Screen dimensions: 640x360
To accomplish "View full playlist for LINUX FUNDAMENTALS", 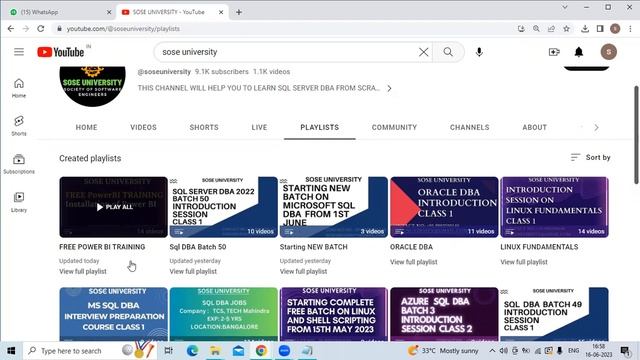I will (524, 262).
